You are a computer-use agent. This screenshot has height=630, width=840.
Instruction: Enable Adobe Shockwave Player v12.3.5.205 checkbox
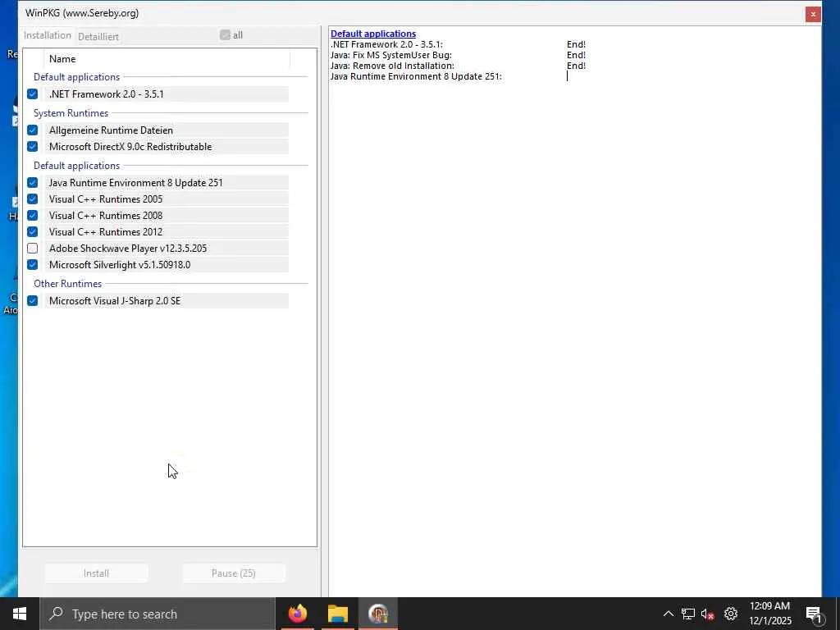pyautogui.click(x=33, y=249)
